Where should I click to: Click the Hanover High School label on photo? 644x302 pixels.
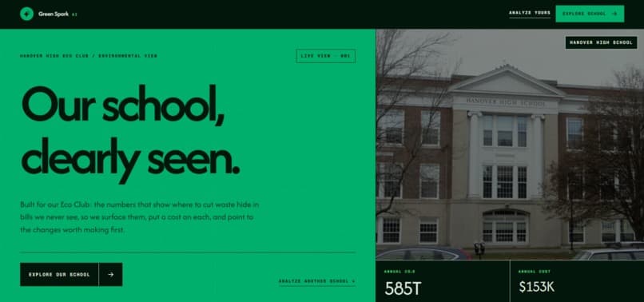coord(602,42)
